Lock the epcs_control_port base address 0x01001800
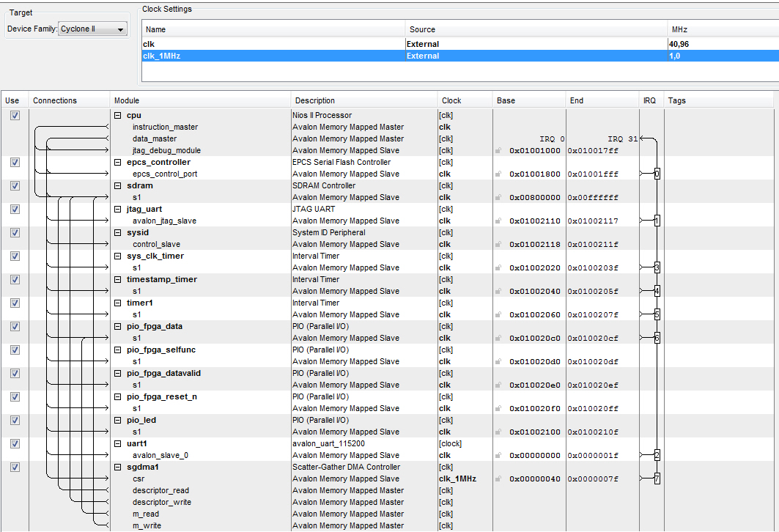 [498, 174]
